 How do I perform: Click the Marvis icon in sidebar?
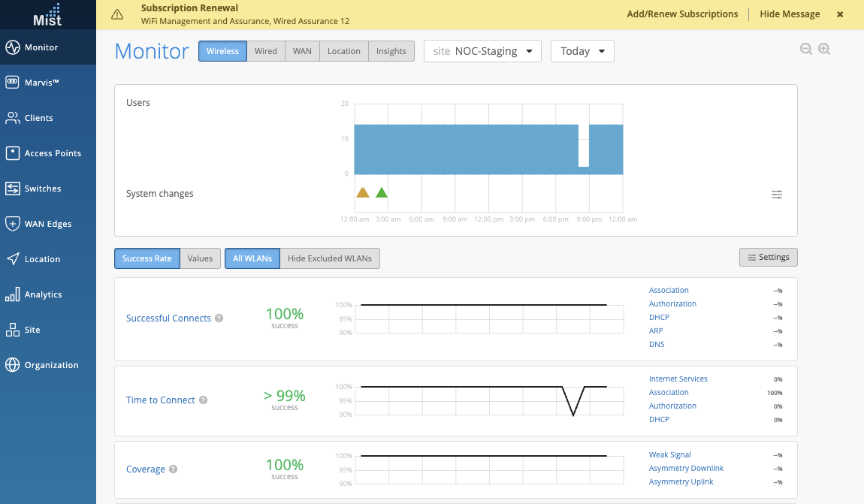tap(12, 83)
